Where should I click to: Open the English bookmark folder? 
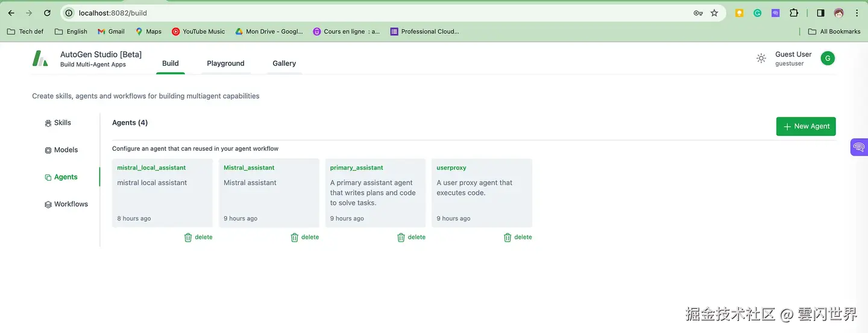click(x=71, y=31)
